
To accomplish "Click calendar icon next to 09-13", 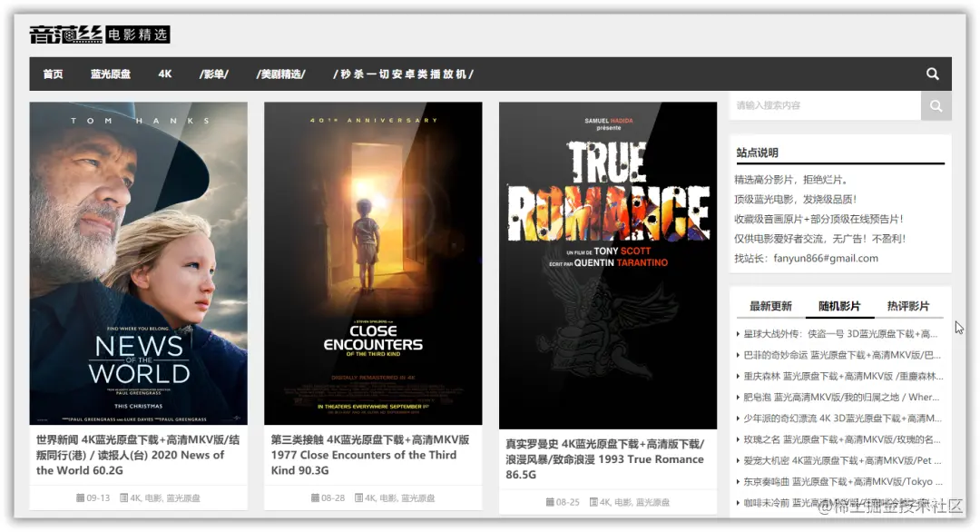I will [x=80, y=498].
